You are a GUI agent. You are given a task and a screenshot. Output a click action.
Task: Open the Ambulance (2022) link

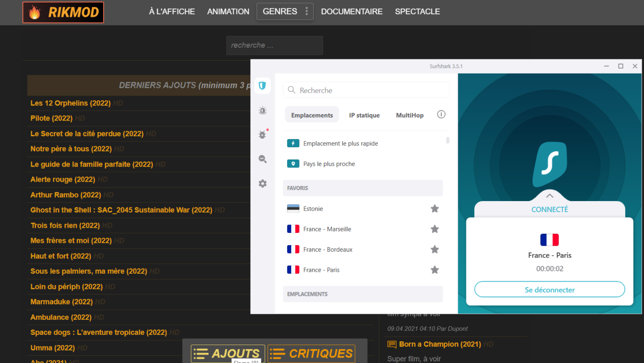(x=61, y=317)
